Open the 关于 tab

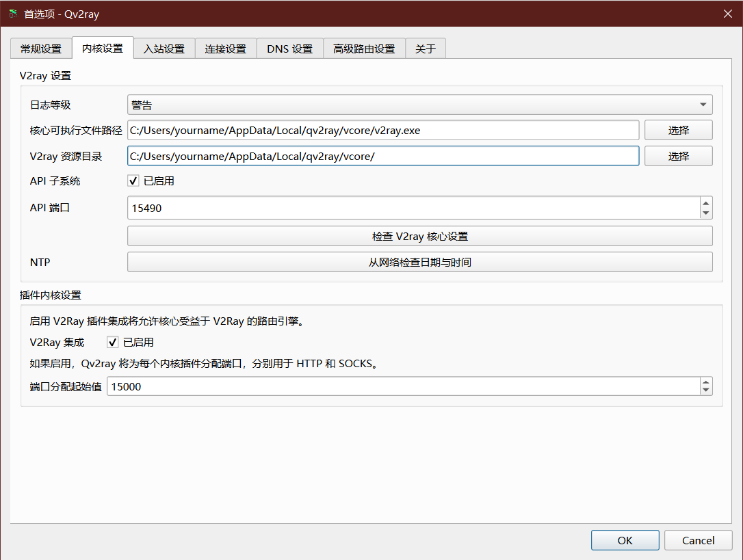[425, 48]
